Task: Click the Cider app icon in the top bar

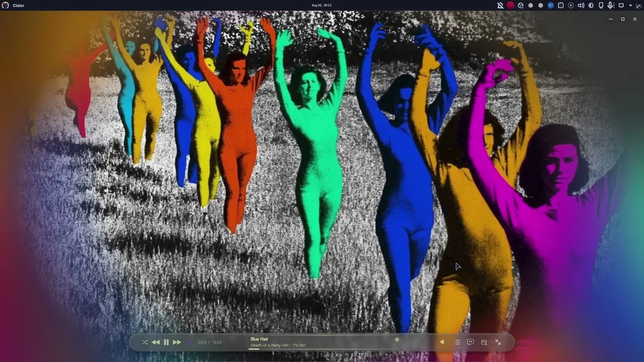Action: point(6,5)
